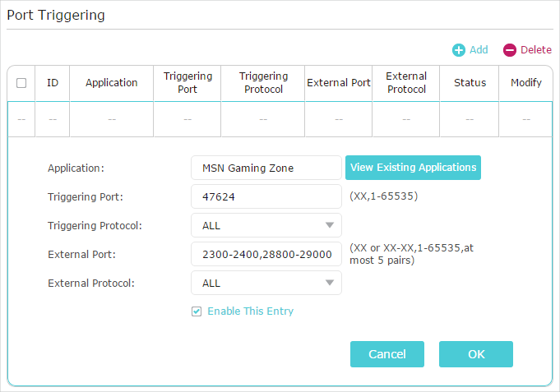Confirm the entry with OK button
Screen dimensions: 560x392
click(x=475, y=354)
